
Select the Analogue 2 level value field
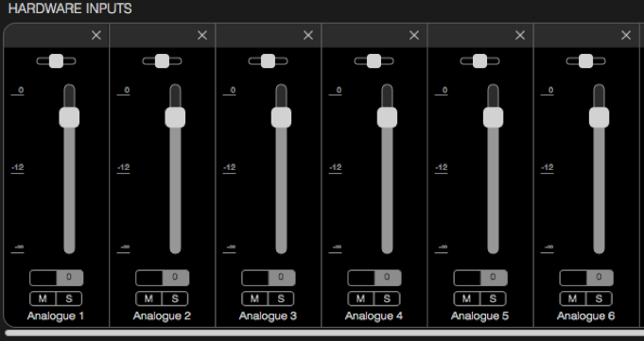pos(163,278)
